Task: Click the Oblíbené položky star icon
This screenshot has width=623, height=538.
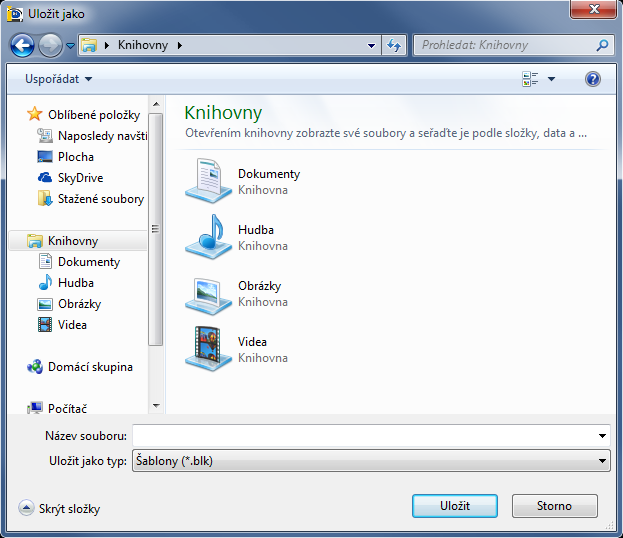Action: [35, 114]
